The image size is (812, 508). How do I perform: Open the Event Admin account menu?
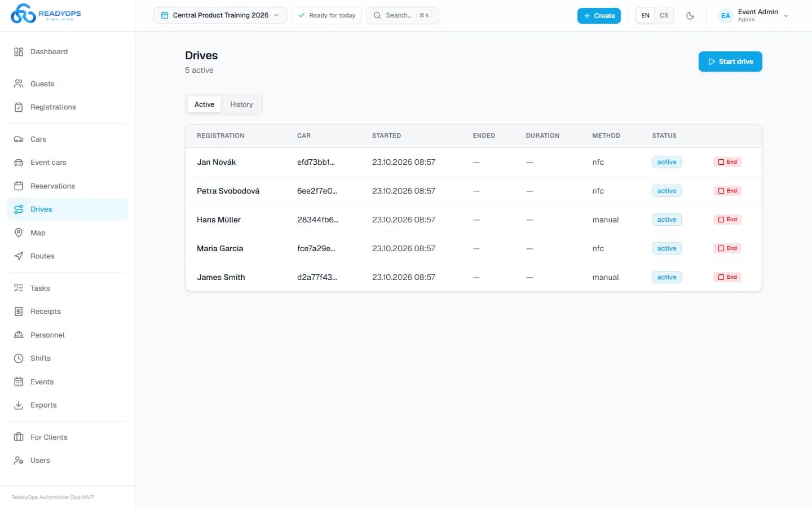(x=753, y=16)
